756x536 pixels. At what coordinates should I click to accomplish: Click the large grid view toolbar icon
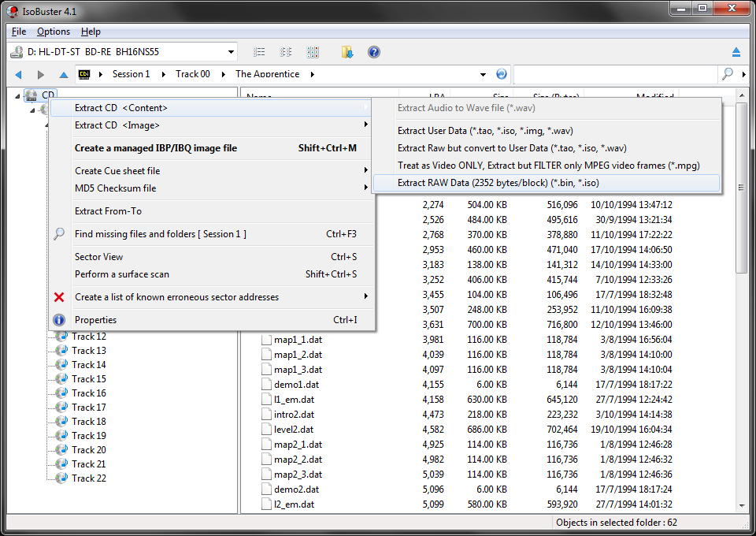tap(313, 51)
